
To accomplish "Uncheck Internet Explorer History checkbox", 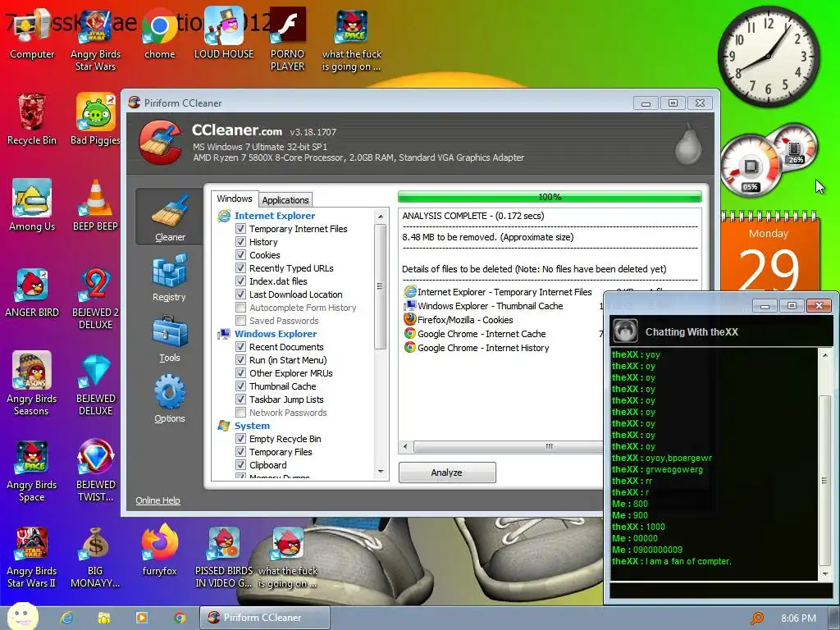I will 240,242.
